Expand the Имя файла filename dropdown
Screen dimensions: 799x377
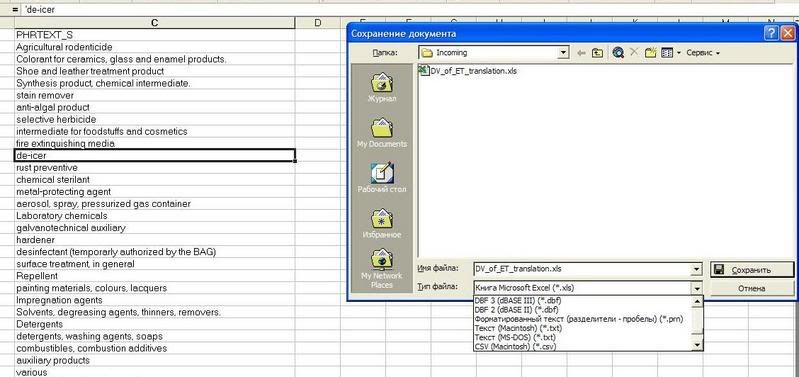pos(697,269)
